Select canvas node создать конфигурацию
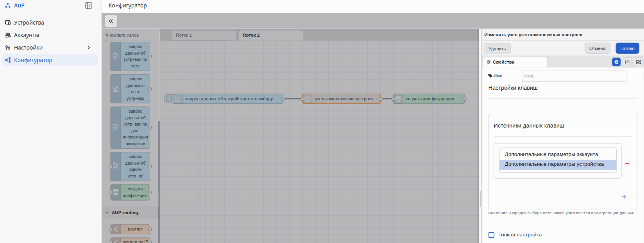The width and height of the screenshot is (644, 243). pos(429,99)
